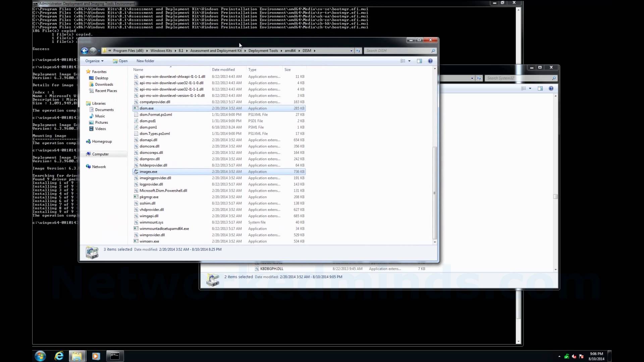The width and height of the screenshot is (644, 362).
Task: Open the Pictures library
Action: 101,122
